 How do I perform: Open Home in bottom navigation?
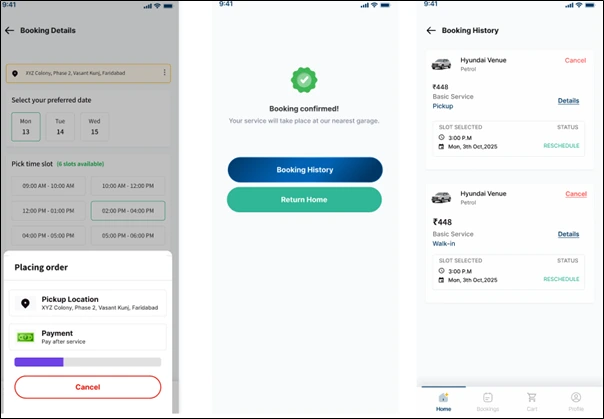click(443, 402)
